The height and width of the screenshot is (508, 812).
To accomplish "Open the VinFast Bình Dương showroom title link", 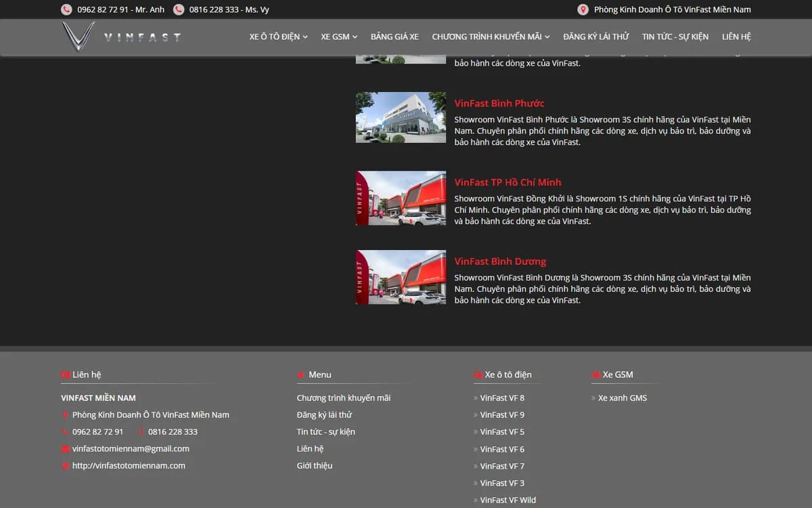I will (500, 261).
